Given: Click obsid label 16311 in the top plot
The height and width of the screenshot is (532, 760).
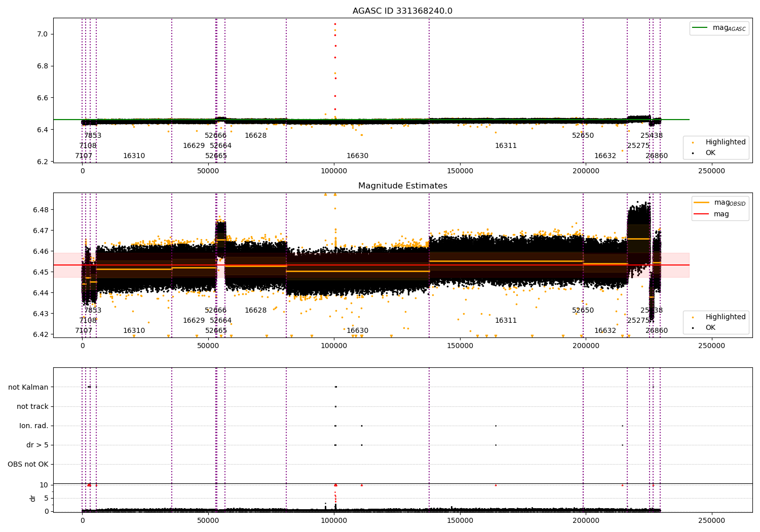Looking at the screenshot, I should point(506,146).
